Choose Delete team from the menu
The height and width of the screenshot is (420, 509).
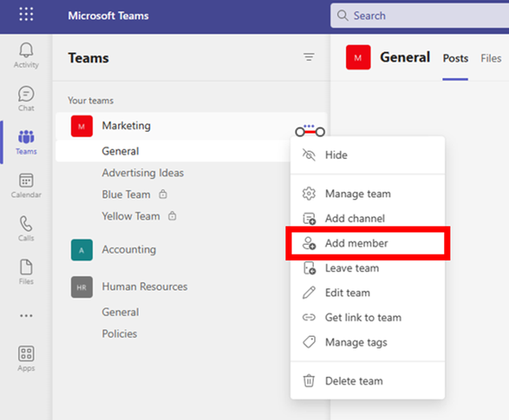[368, 381]
